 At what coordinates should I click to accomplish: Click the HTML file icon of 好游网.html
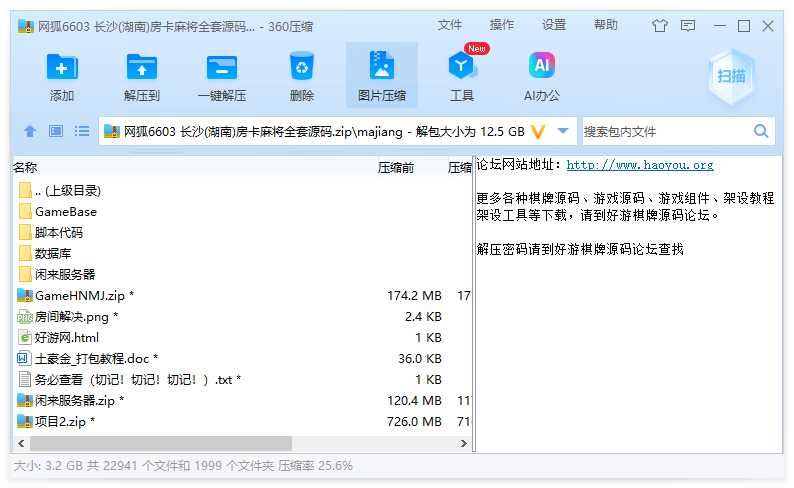pyautogui.click(x=25, y=338)
